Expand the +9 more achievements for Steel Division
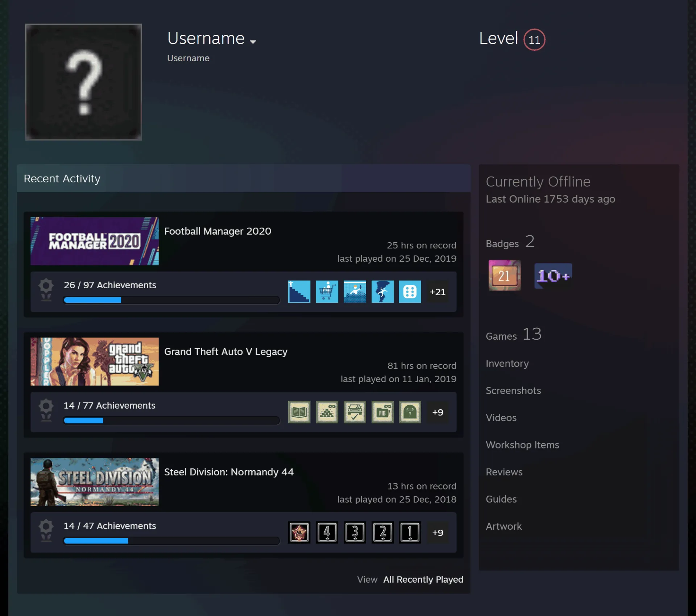Viewport: 696px width, 616px height. tap(438, 533)
